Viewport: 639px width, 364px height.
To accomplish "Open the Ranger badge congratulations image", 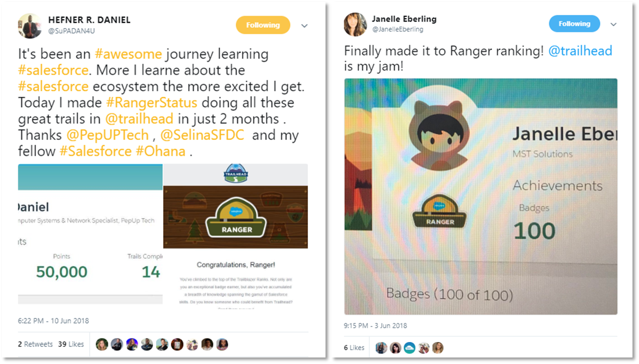I will point(235,234).
